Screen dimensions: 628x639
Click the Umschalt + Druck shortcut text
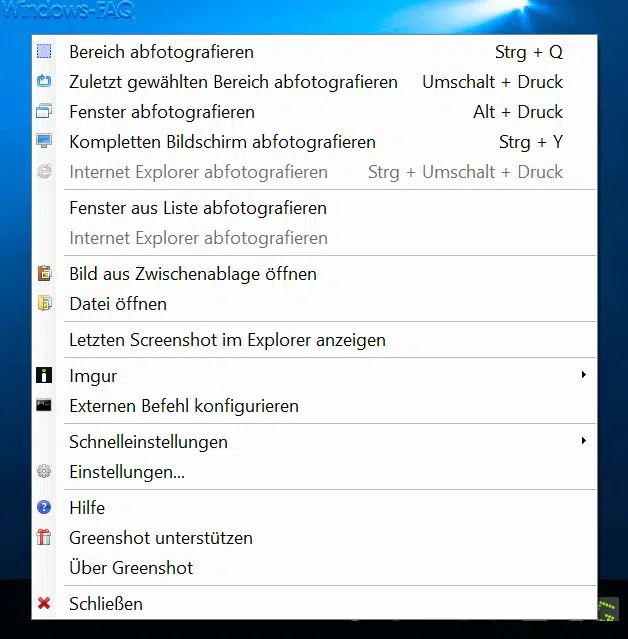(492, 82)
